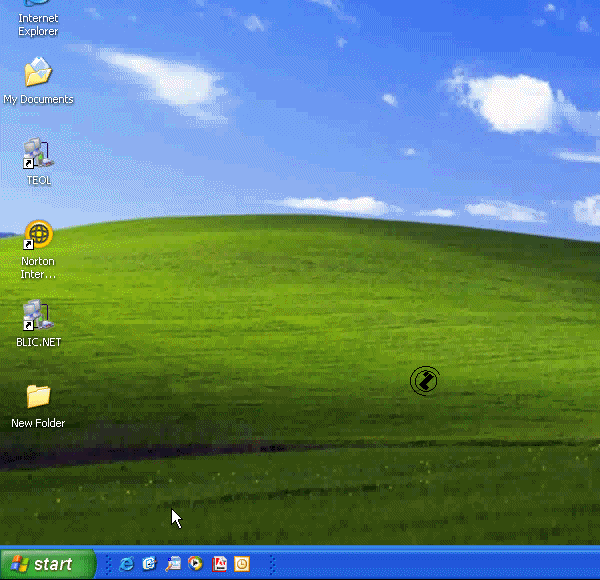Viewport: 600px width, 580px height.
Task: Select the New Folder icon on desktop
Action: click(38, 397)
